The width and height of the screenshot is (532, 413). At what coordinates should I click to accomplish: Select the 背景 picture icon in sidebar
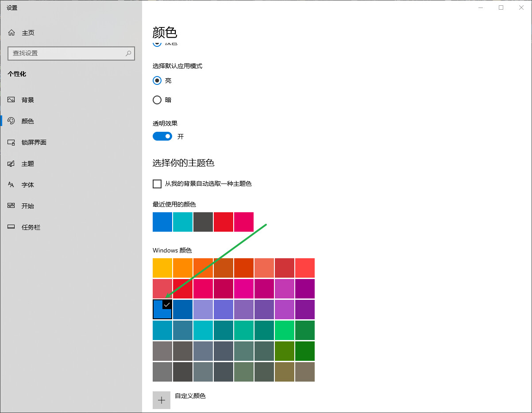pos(12,100)
